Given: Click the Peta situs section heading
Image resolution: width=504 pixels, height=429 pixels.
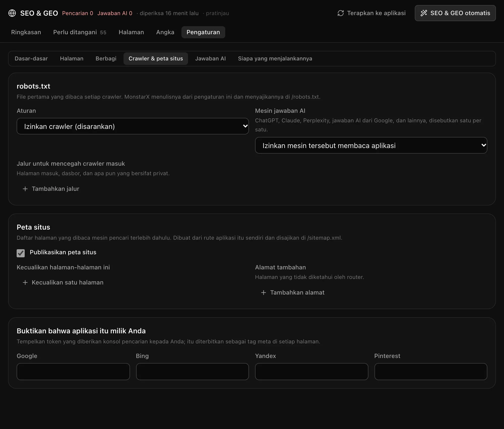Looking at the screenshot, I should (34, 227).
